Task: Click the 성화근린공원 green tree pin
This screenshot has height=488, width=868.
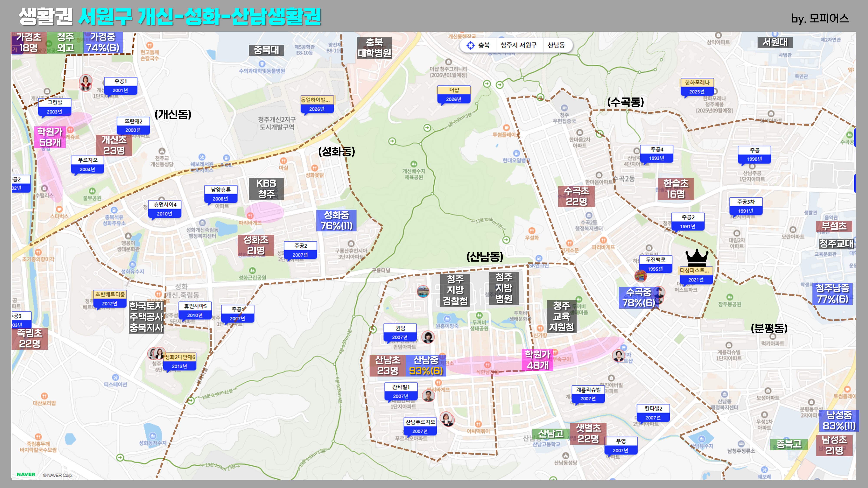Action: click(252, 270)
